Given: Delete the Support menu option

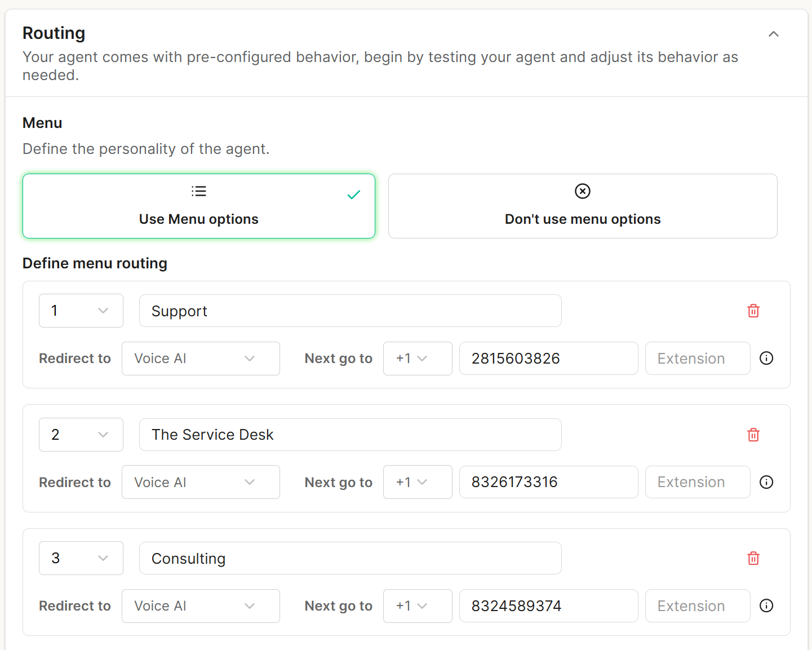Looking at the screenshot, I should tap(753, 311).
